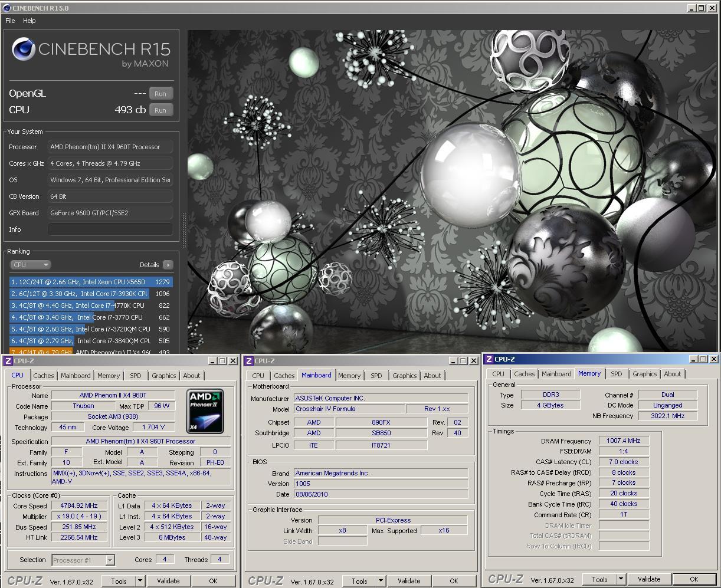Switch to CPU tab in middle CPU-Z window
Screen dimensions: 721x588
tap(258, 376)
